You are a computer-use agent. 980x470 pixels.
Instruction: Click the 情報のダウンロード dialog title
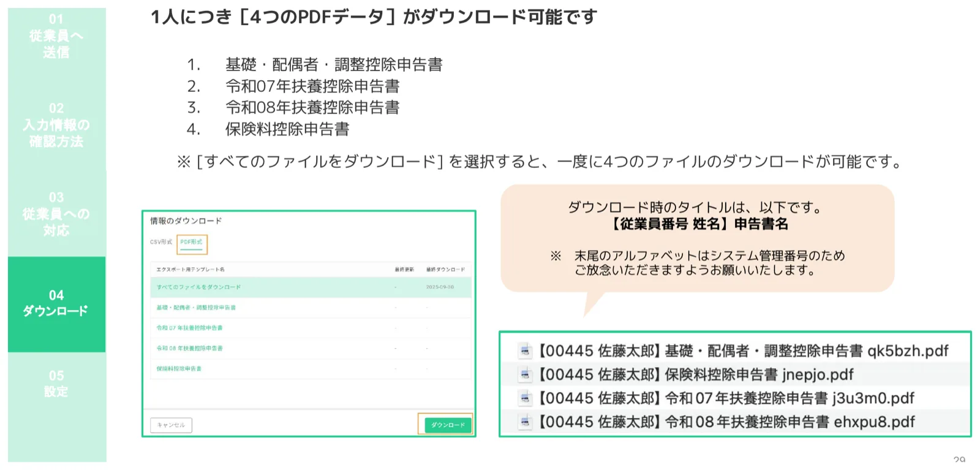point(186,221)
